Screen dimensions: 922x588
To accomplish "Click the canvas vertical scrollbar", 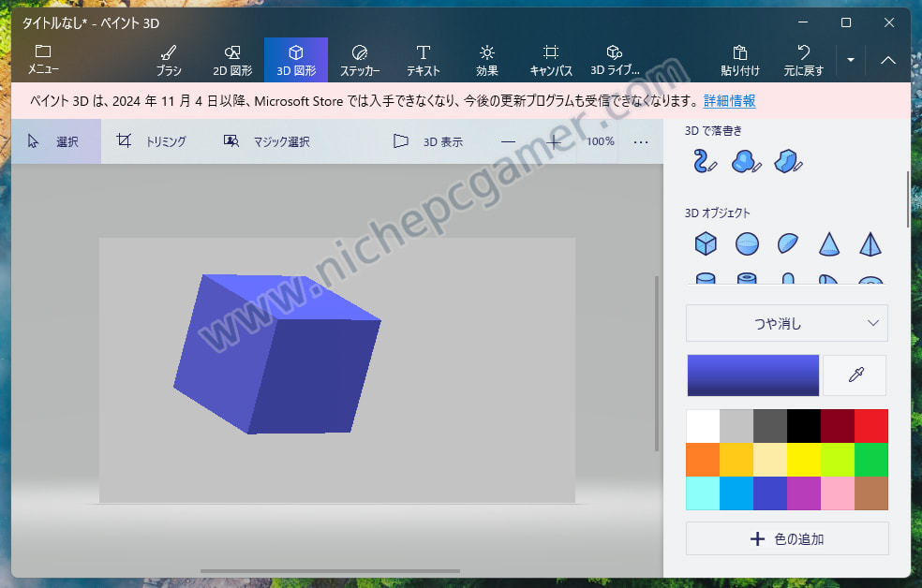I will click(x=657, y=363).
